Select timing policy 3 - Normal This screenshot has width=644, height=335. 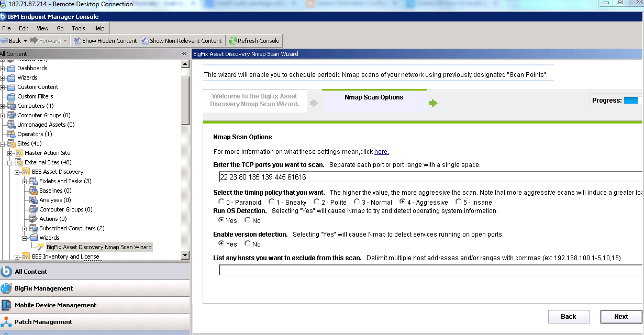click(x=357, y=202)
